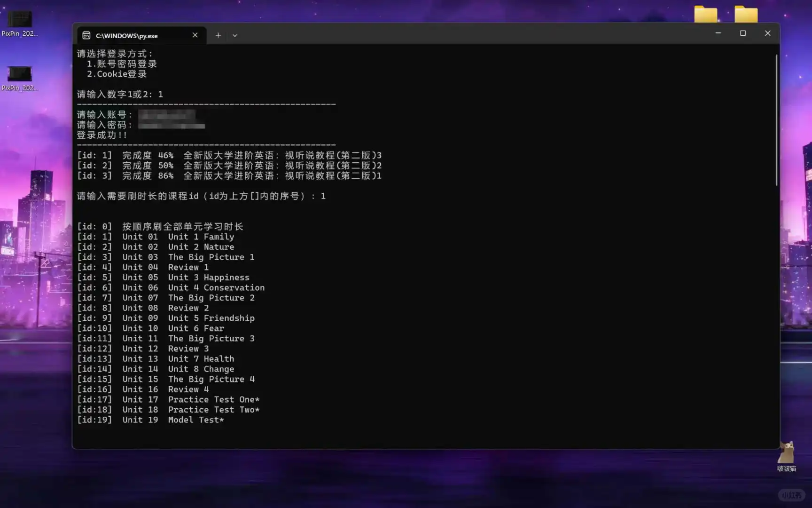This screenshot has width=812, height=508.
Task: Click the Unit 01 Family list entry
Action: (178, 237)
